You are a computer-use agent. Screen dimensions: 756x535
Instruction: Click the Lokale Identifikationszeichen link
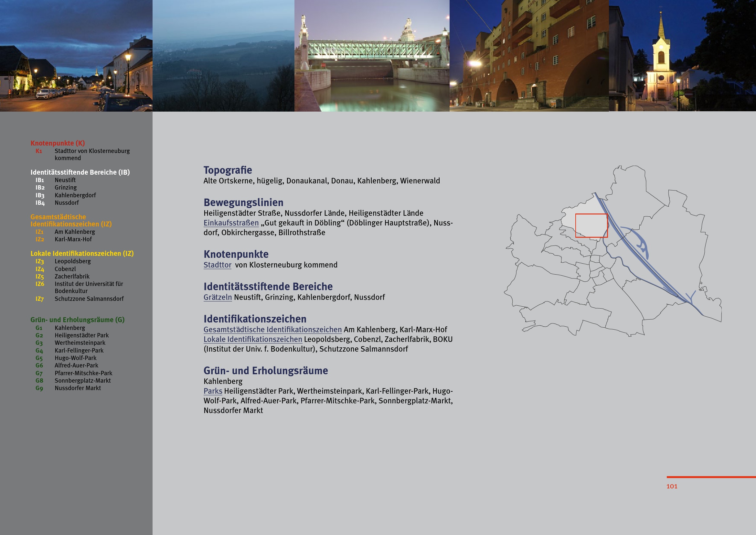pos(252,339)
